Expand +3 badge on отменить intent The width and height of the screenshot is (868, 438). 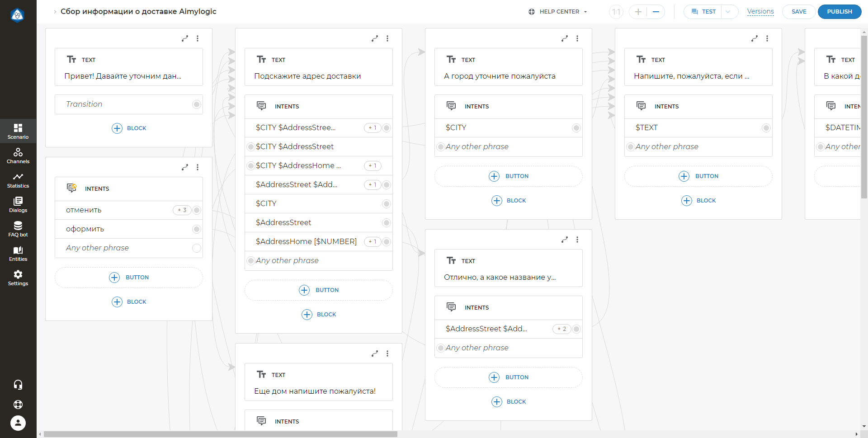tap(182, 210)
